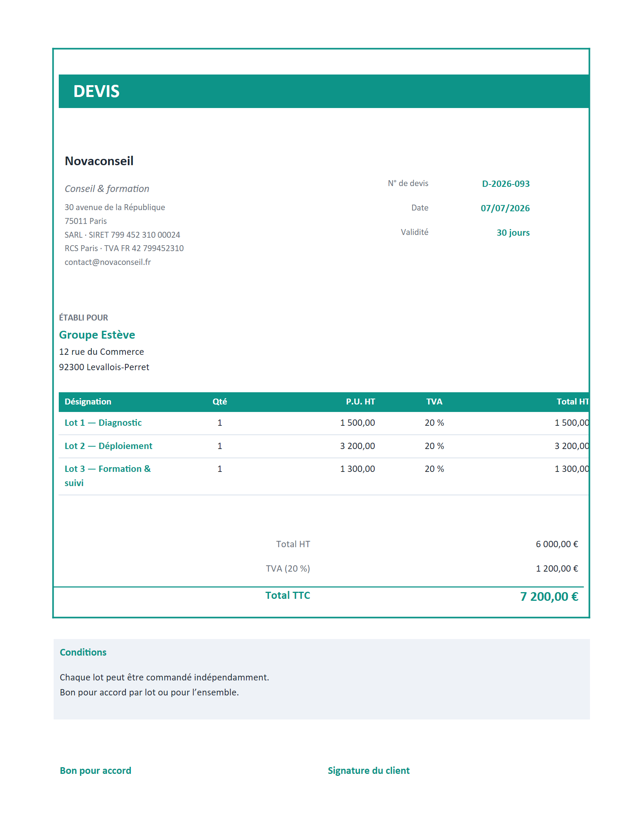Select the company name "Novaconseil"
The image size is (644, 833).
[x=99, y=161]
